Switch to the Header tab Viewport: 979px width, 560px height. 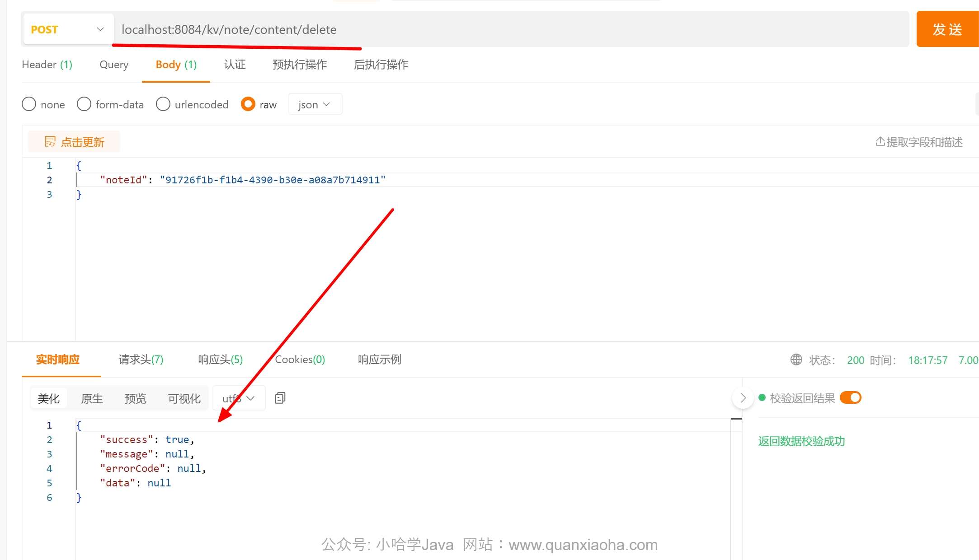click(x=47, y=65)
